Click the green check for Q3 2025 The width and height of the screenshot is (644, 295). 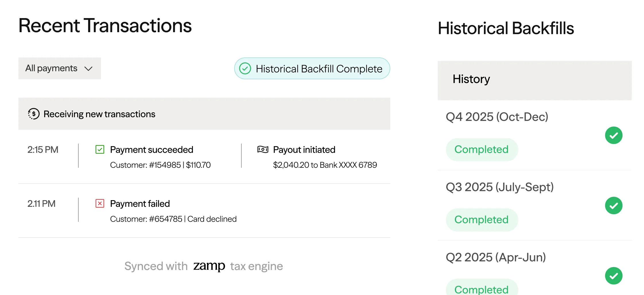tap(614, 206)
